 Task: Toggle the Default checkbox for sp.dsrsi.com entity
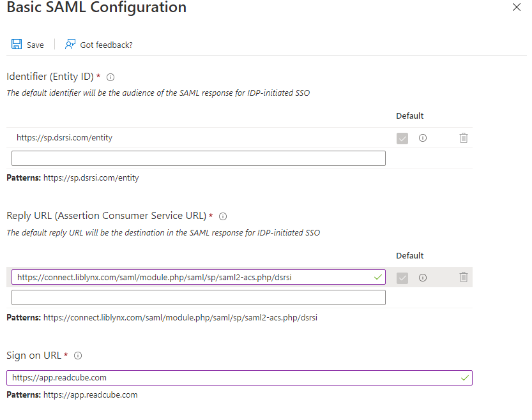click(x=402, y=137)
